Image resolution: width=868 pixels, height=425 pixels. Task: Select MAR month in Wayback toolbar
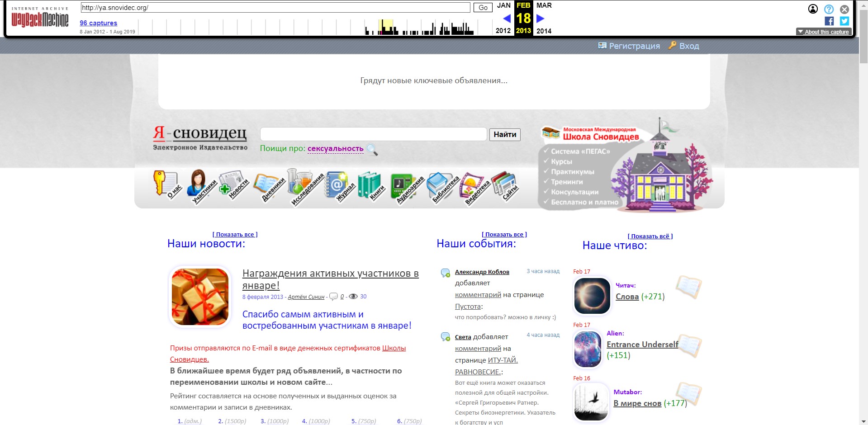(544, 5)
